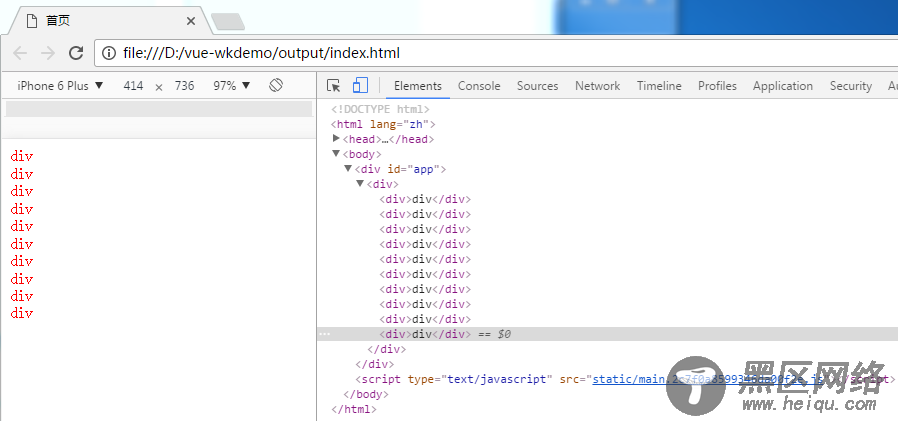Viewport: 898px width, 421px height.
Task: Click the site info icon in address bar
Action: pyautogui.click(x=108, y=53)
